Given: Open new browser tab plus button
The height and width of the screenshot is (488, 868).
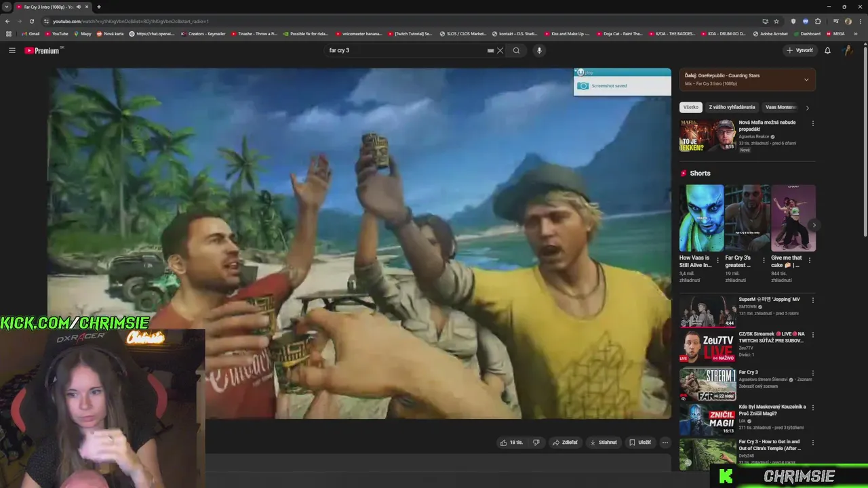Looking at the screenshot, I should coord(99,7).
